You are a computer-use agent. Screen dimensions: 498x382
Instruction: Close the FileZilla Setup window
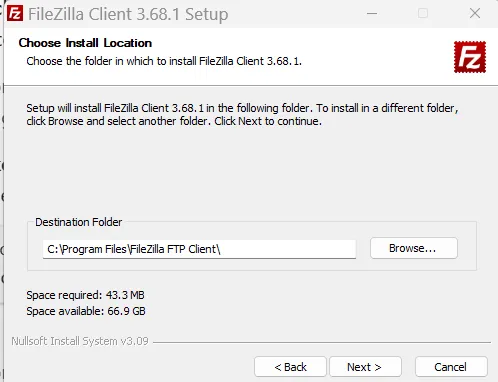[x=475, y=14]
